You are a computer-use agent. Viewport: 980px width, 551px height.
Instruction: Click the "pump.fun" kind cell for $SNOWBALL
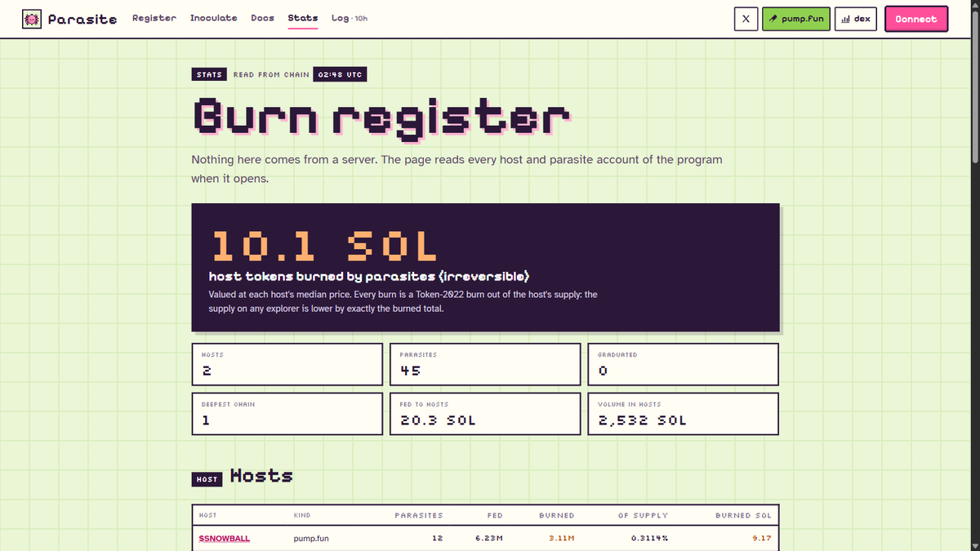click(311, 539)
